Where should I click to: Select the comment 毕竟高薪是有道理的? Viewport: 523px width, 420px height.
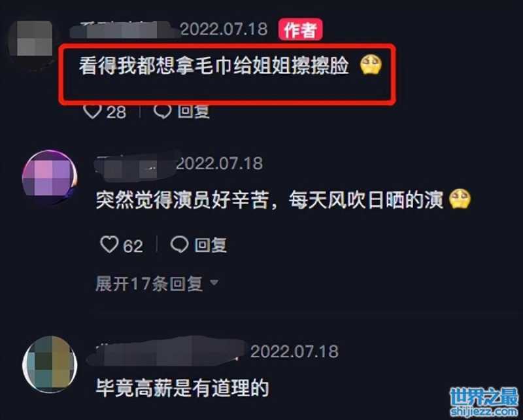[182, 387]
